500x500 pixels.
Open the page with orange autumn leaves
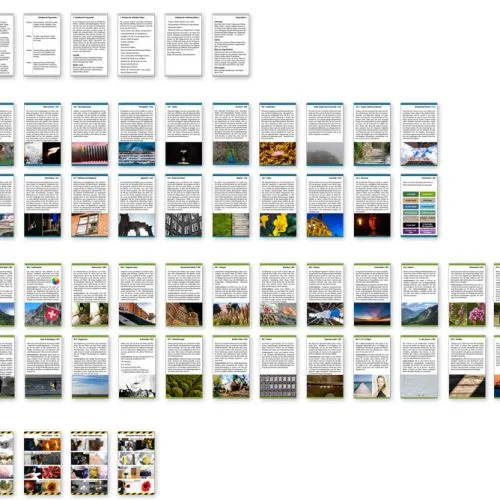(x=278, y=134)
